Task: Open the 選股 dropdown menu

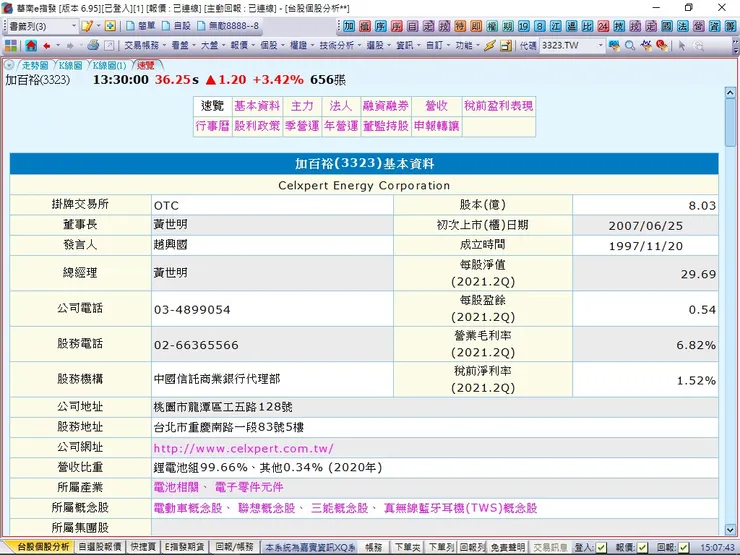Action: [378, 46]
